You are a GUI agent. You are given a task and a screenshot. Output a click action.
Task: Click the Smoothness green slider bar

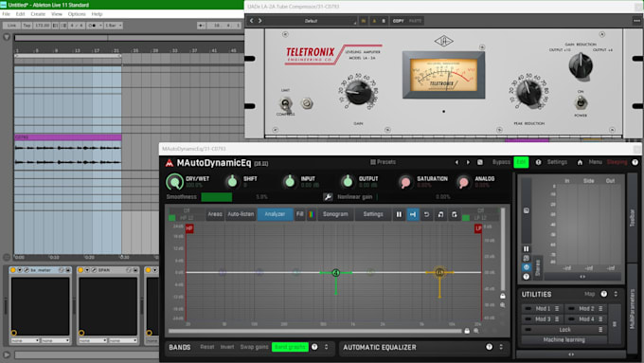(x=217, y=197)
